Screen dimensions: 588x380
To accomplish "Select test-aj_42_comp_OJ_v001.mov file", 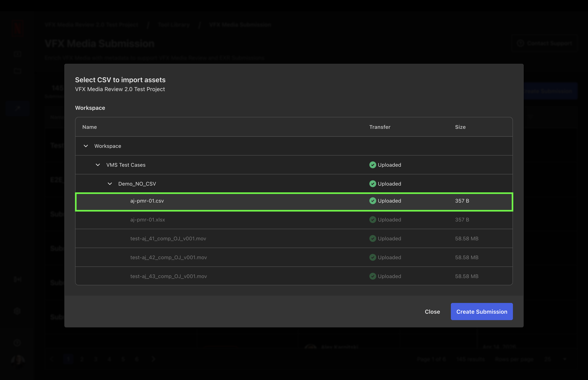I will tap(294, 257).
